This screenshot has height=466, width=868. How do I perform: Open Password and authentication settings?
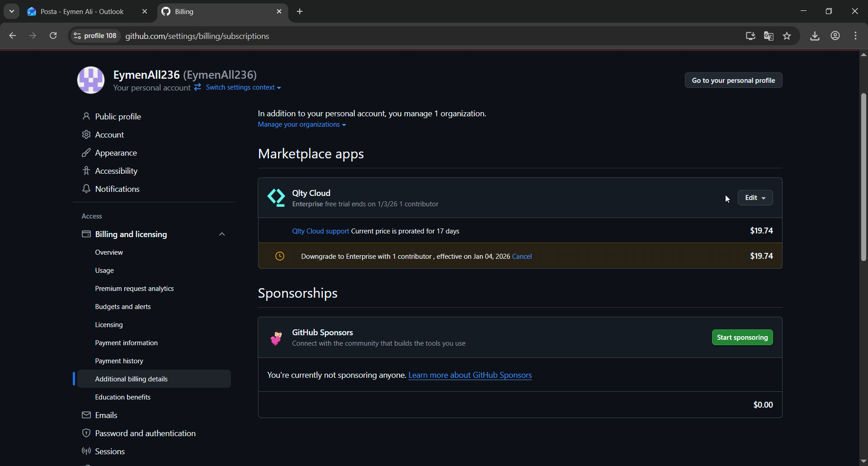tap(145, 433)
